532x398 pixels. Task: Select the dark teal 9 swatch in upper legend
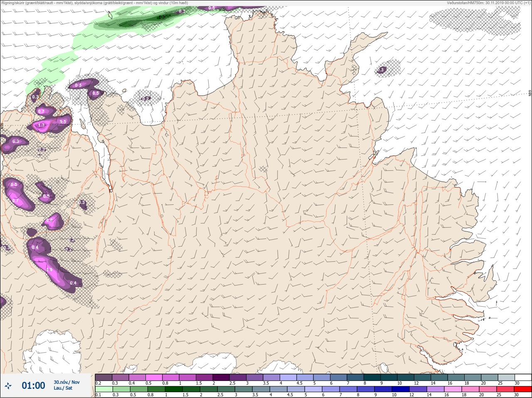point(389,377)
